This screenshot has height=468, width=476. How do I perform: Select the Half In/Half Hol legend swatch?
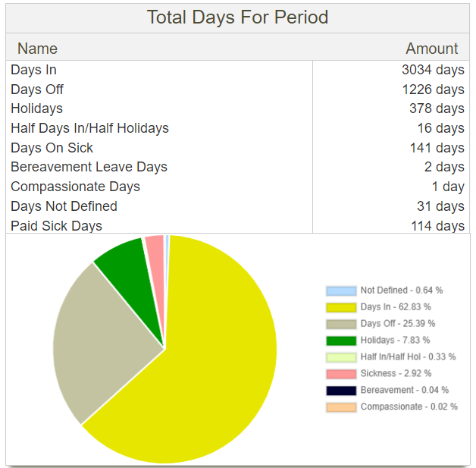340,357
